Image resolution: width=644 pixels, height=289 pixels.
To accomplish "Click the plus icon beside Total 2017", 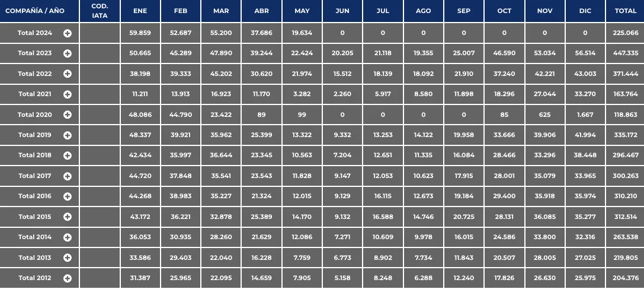I will click(x=68, y=176).
